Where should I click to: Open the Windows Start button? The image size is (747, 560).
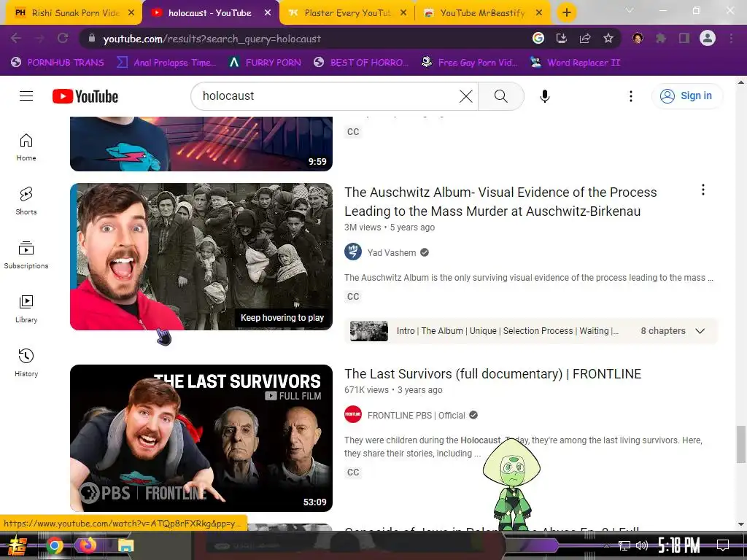pyautogui.click(x=18, y=545)
